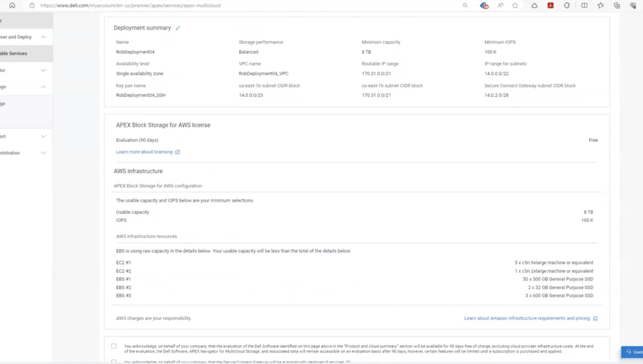Open the collections icon
This screenshot has width=643, height=364.
point(617,5)
